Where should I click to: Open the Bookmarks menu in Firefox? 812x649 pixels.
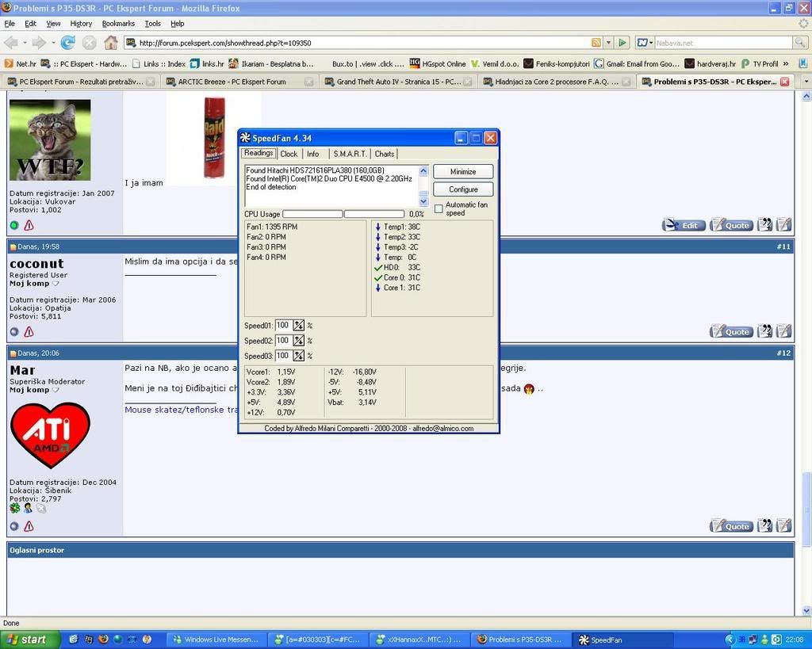(118, 23)
